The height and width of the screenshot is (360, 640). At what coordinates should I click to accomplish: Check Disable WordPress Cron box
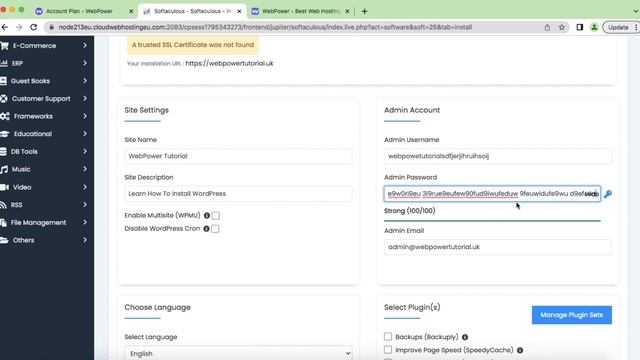pos(215,229)
